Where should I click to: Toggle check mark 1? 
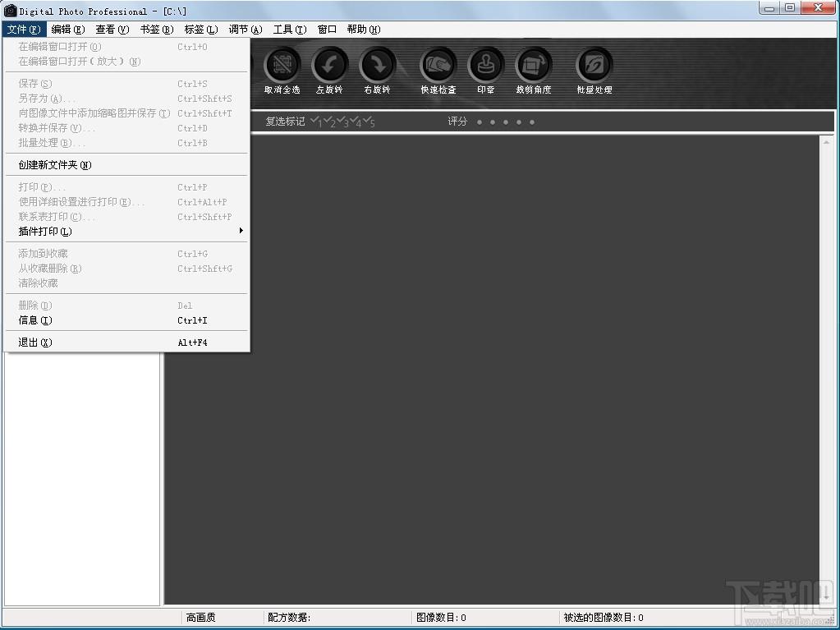pos(316,122)
